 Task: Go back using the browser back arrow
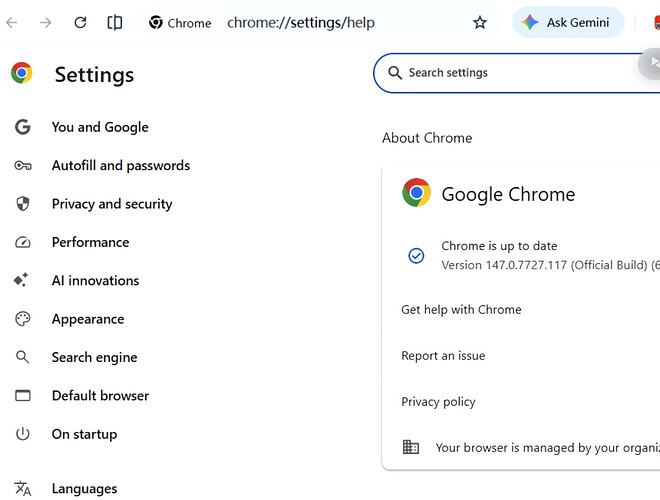point(12,22)
